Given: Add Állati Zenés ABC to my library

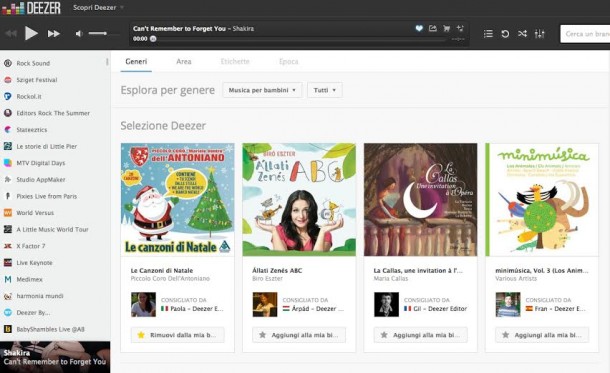Looking at the screenshot, I should [x=299, y=335].
